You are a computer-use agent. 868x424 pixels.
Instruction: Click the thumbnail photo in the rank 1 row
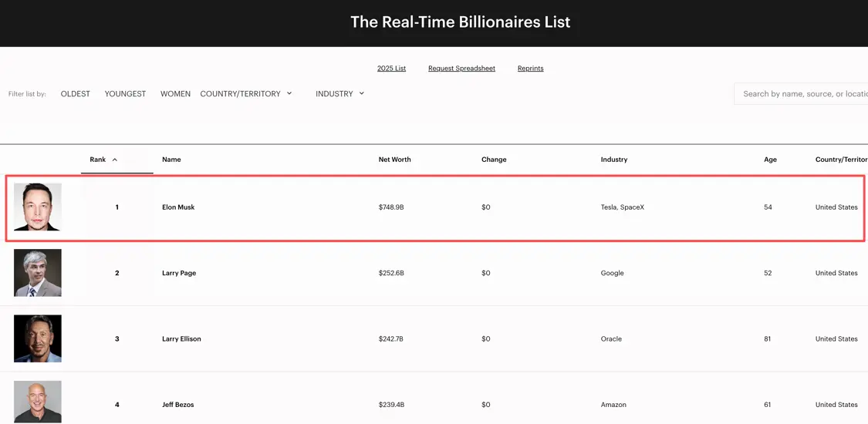click(38, 207)
